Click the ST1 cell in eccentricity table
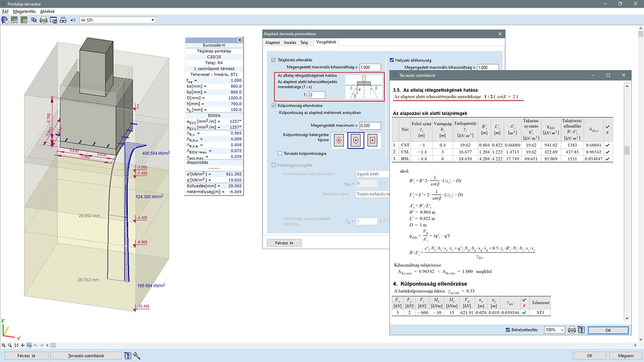This screenshot has height=362, width=644. pyautogui.click(x=539, y=312)
